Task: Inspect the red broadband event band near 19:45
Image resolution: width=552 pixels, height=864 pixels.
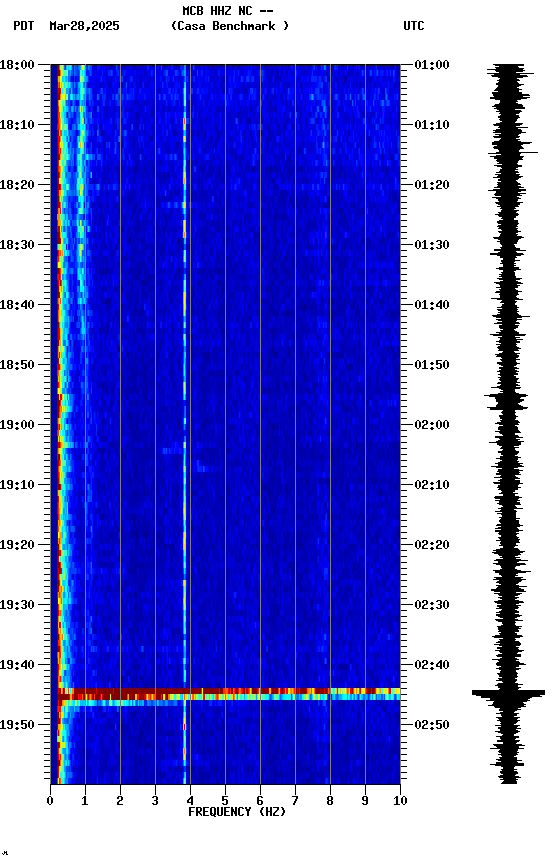Action: pos(229,694)
